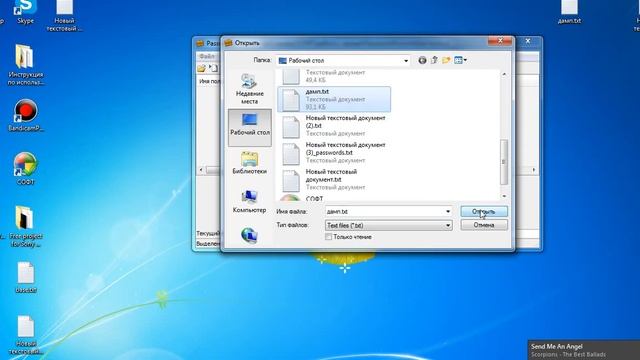Click the Открыть button
Viewport: 640px width, 360px height.
(x=484, y=211)
